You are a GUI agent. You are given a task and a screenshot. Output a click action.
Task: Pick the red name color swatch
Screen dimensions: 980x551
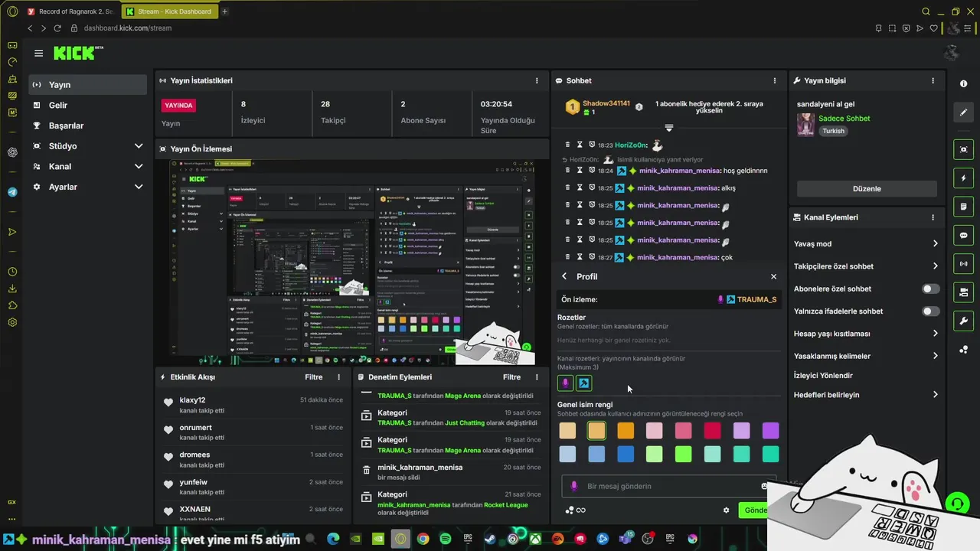pyautogui.click(x=712, y=431)
